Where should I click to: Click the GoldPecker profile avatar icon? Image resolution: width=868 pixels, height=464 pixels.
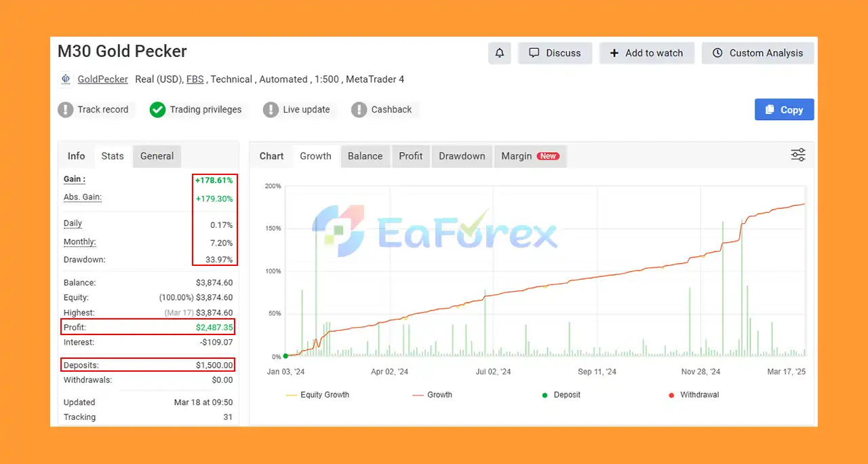click(66, 79)
